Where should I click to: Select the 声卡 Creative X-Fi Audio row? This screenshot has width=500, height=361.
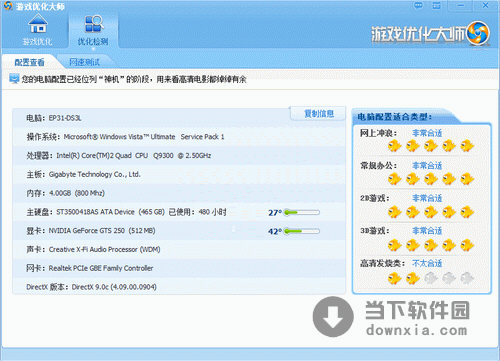(x=179, y=249)
